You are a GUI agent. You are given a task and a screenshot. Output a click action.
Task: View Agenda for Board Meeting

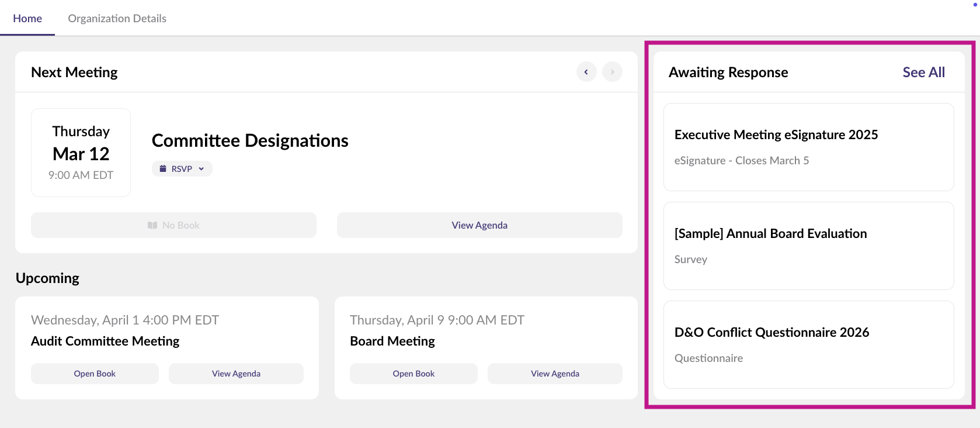coord(555,374)
